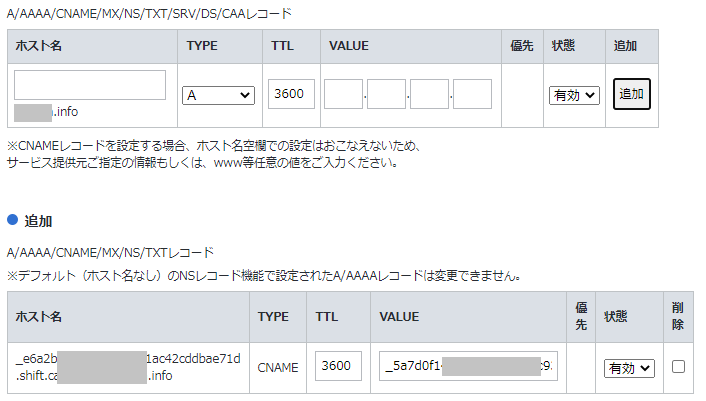This screenshot has height=401, width=706.
Task: Tick the 削除 checkbox for the CNAME record
Action: (x=678, y=366)
